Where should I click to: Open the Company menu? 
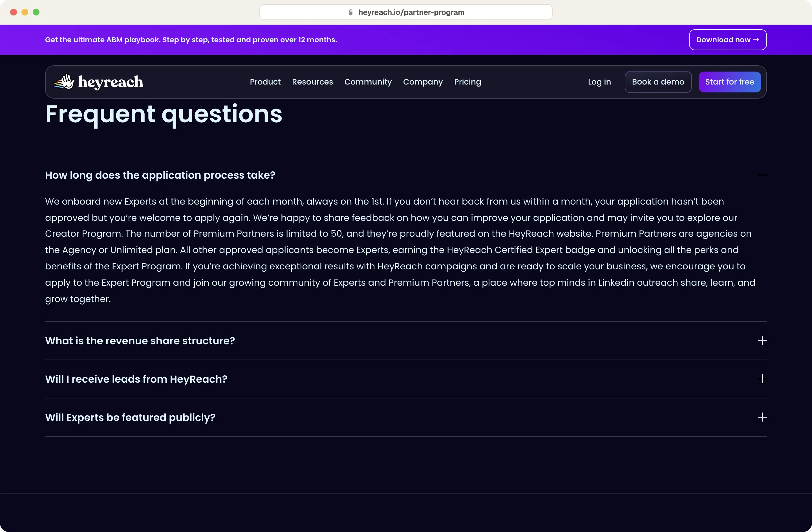[x=423, y=82]
